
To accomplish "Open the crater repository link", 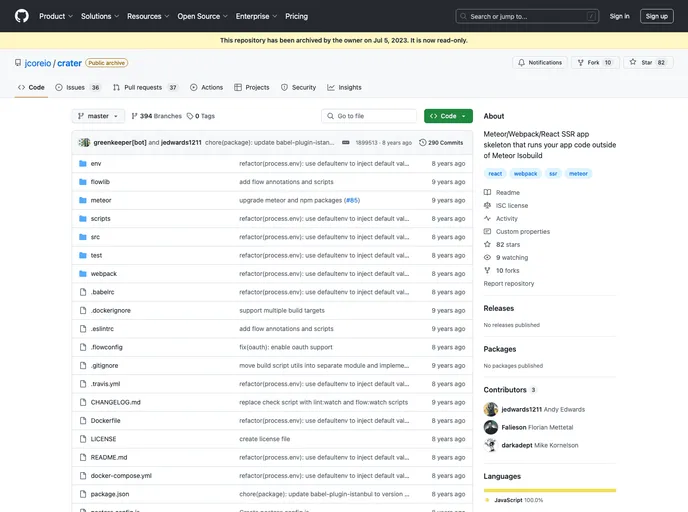I will [69, 63].
